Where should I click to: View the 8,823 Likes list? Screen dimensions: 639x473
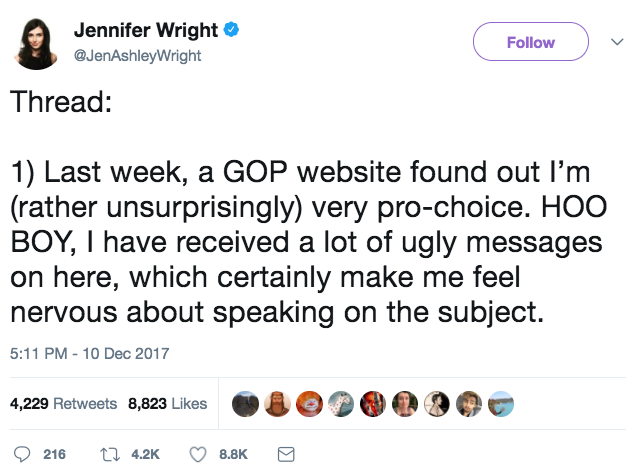click(167, 404)
